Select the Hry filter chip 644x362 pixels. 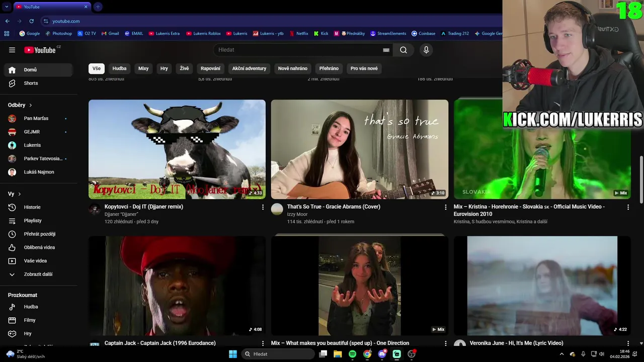pos(164,68)
